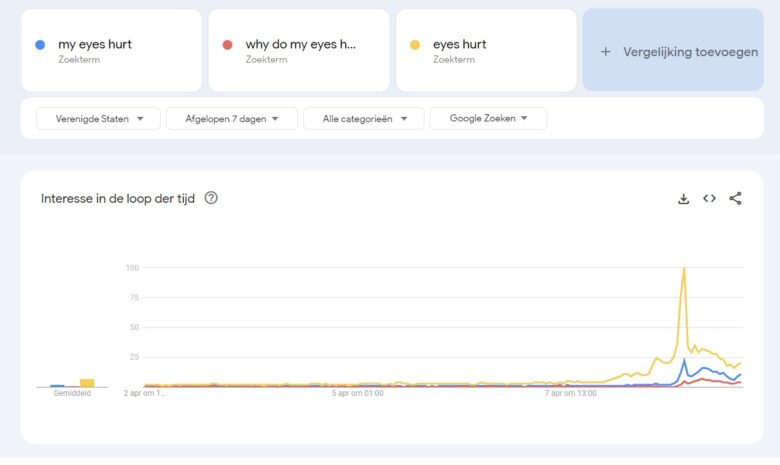This screenshot has width=780, height=465.
Task: Click the yellow dot beside eyes hurt term
Action: click(x=415, y=45)
